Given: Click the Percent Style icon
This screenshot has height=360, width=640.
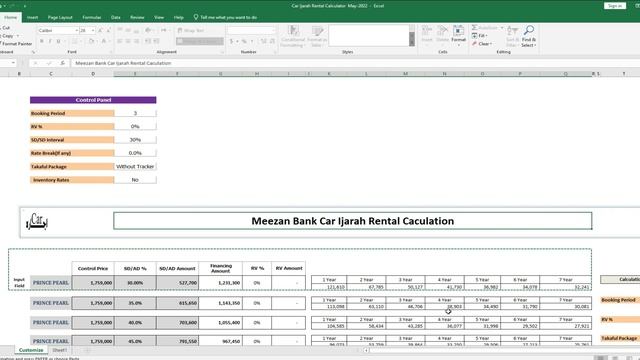Looking at the screenshot, I should 244,41.
